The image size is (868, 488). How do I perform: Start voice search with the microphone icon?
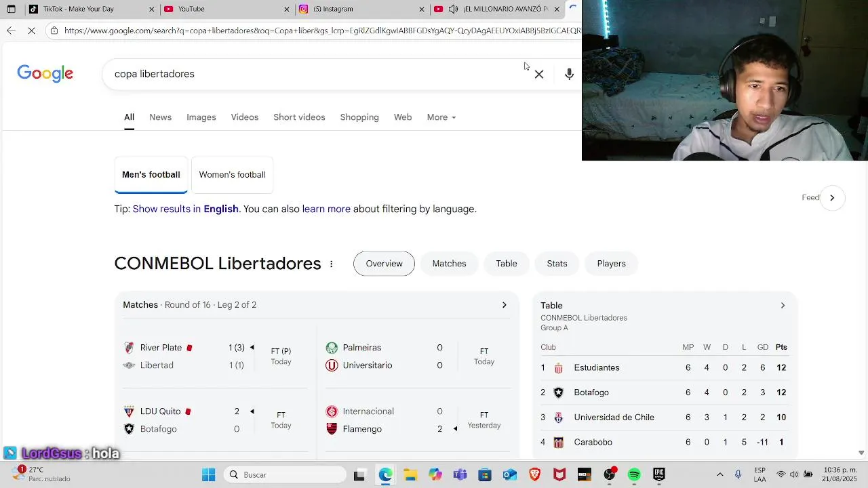pyautogui.click(x=569, y=74)
